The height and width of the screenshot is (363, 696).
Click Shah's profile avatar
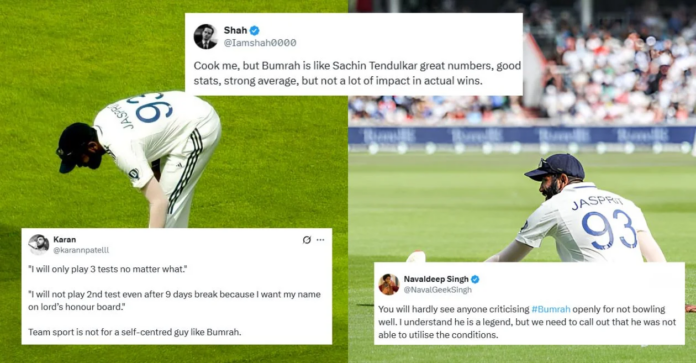pos(206,36)
